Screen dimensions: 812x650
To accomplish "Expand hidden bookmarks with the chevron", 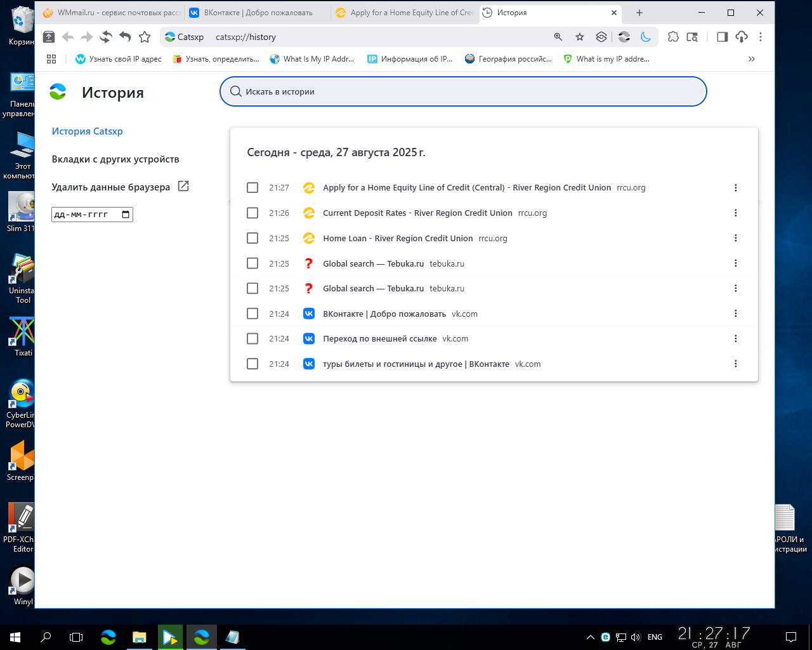I will click(x=752, y=59).
